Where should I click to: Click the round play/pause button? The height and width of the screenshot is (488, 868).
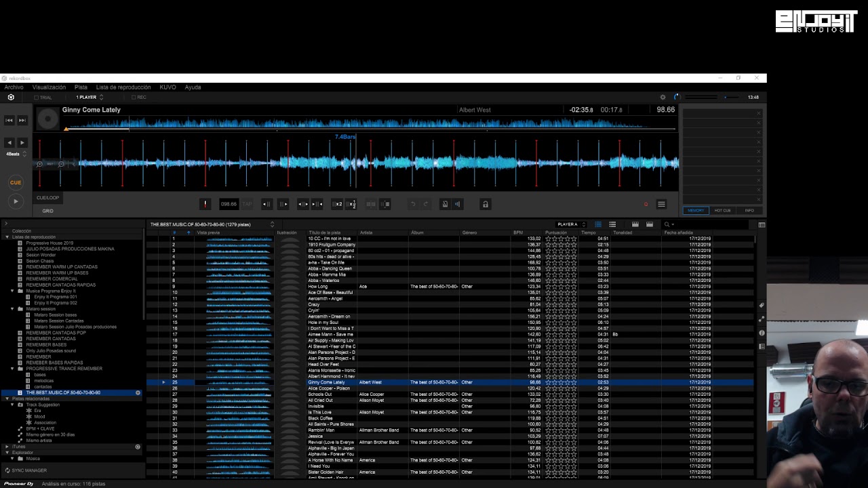(16, 201)
